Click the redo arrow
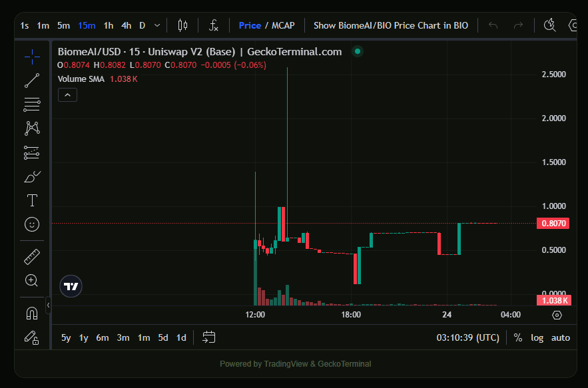The height and width of the screenshot is (388, 588). tap(518, 25)
